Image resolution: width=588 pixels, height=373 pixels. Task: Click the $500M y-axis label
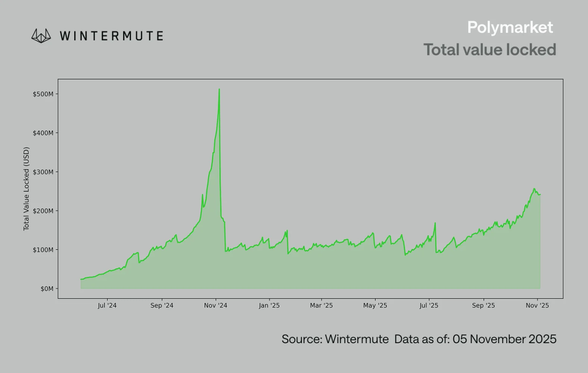(43, 94)
